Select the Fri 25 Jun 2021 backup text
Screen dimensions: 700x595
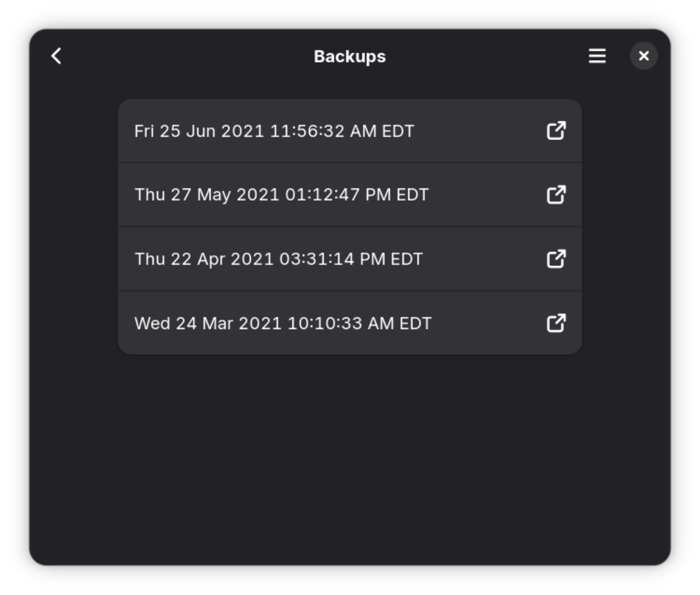[x=274, y=131]
